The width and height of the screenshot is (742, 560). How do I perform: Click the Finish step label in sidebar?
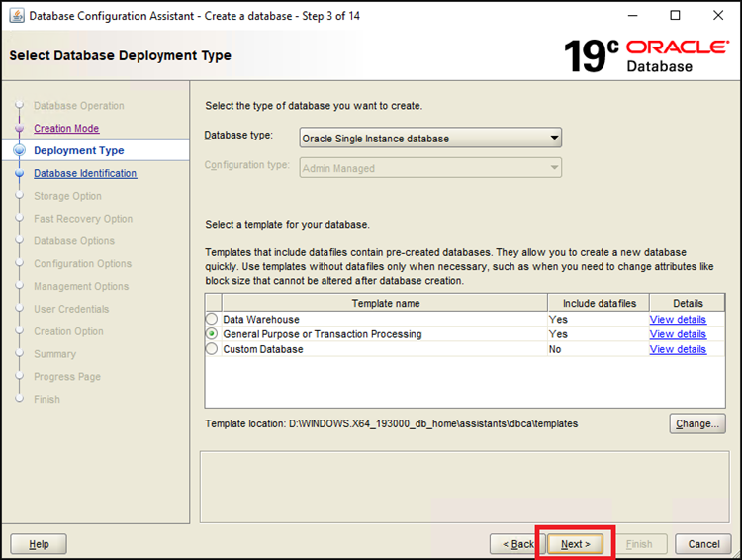(46, 399)
